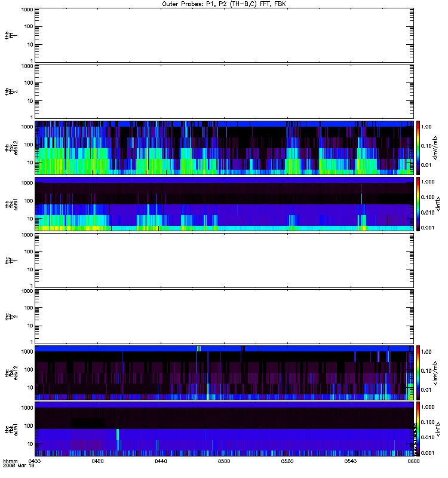
Task: Click the <|mV/m|> unit label beside thb edc12 color bar
Action: 435,148
